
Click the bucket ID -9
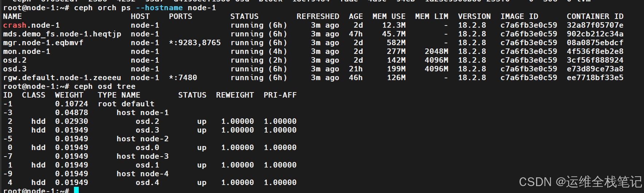(8, 174)
